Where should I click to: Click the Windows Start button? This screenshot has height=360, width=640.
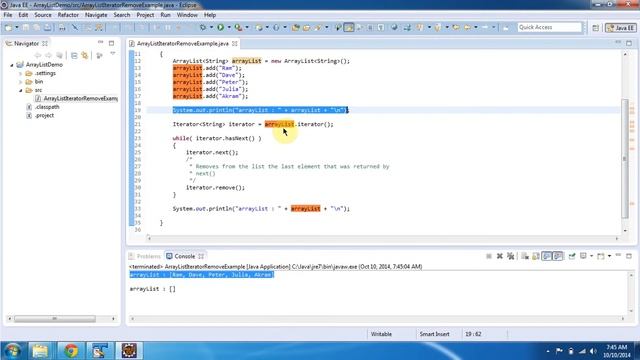(x=13, y=351)
